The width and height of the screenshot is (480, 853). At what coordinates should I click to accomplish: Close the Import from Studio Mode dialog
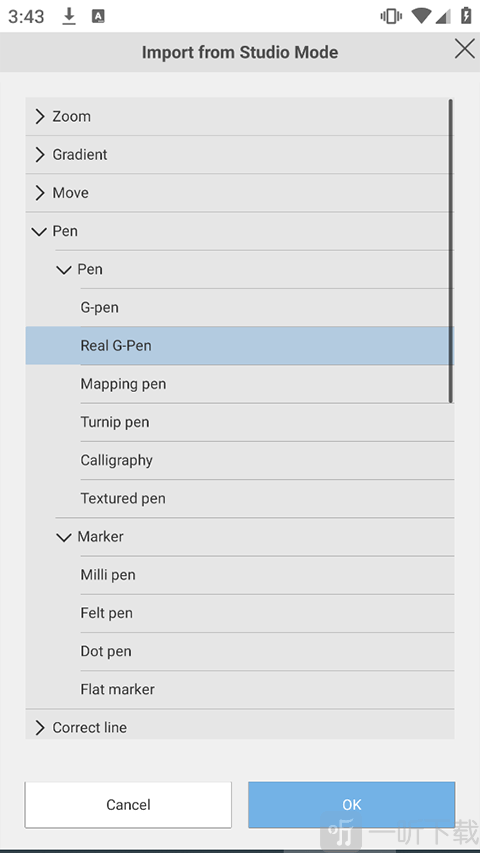[464, 49]
